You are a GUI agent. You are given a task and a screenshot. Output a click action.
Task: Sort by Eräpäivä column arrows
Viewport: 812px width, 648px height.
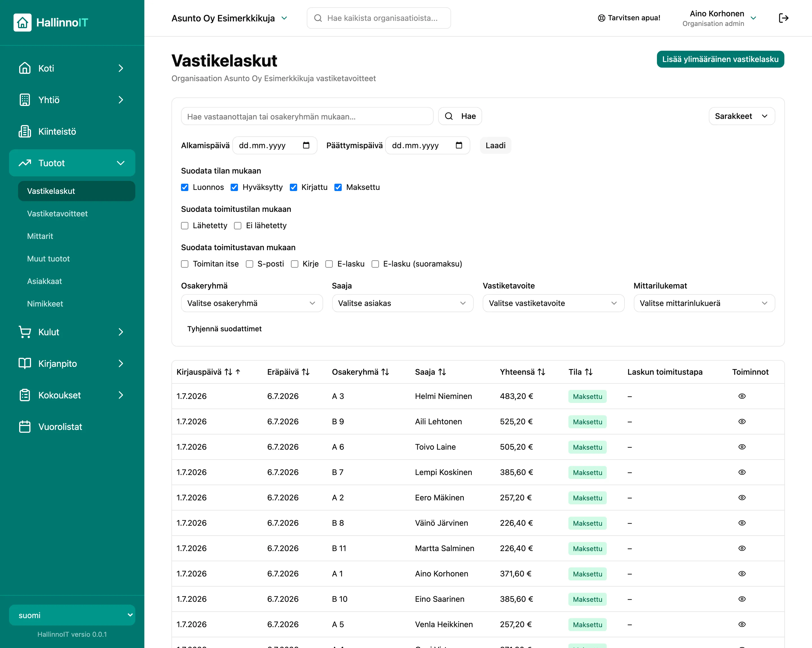(x=305, y=372)
